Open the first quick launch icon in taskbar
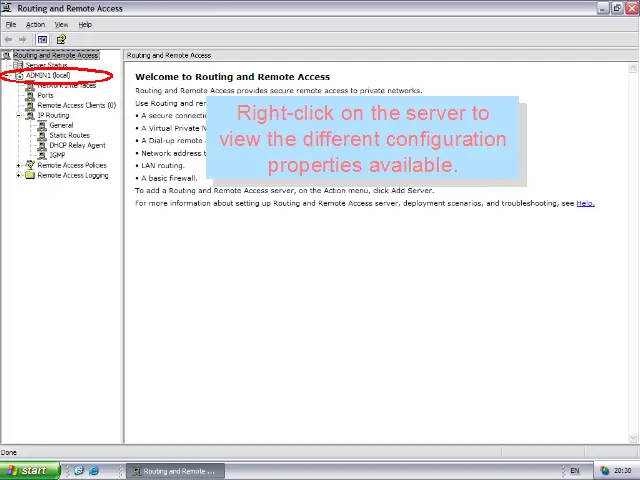 point(79,470)
